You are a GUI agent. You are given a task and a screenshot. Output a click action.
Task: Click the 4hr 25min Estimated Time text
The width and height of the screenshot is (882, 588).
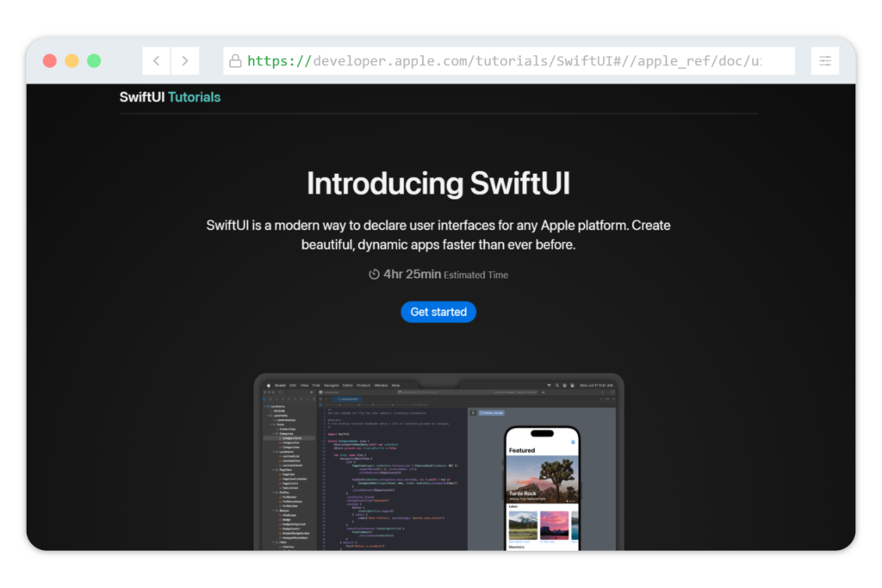tap(445, 275)
